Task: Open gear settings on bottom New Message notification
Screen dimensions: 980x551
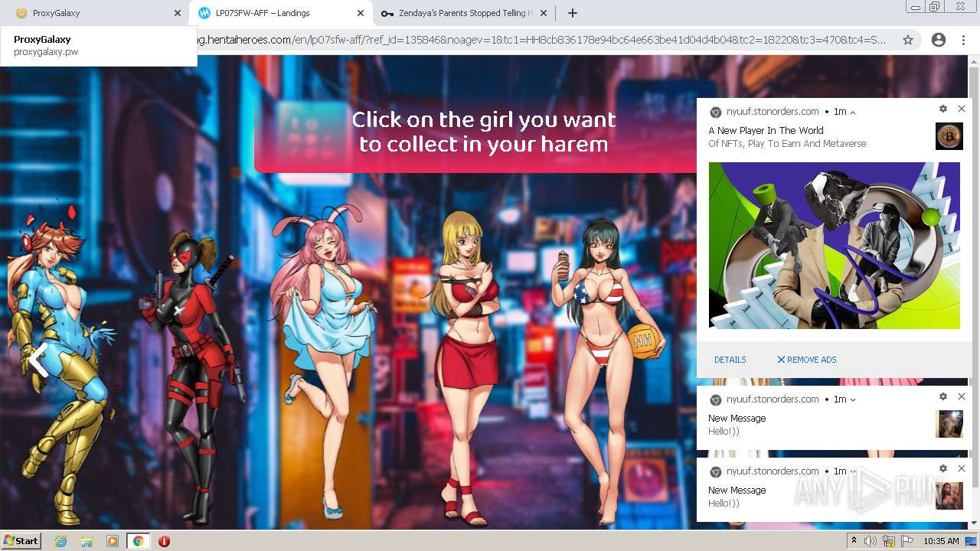Action: (x=943, y=468)
